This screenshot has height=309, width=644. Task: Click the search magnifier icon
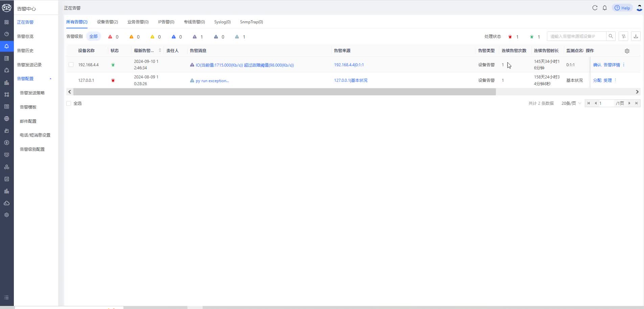click(611, 36)
